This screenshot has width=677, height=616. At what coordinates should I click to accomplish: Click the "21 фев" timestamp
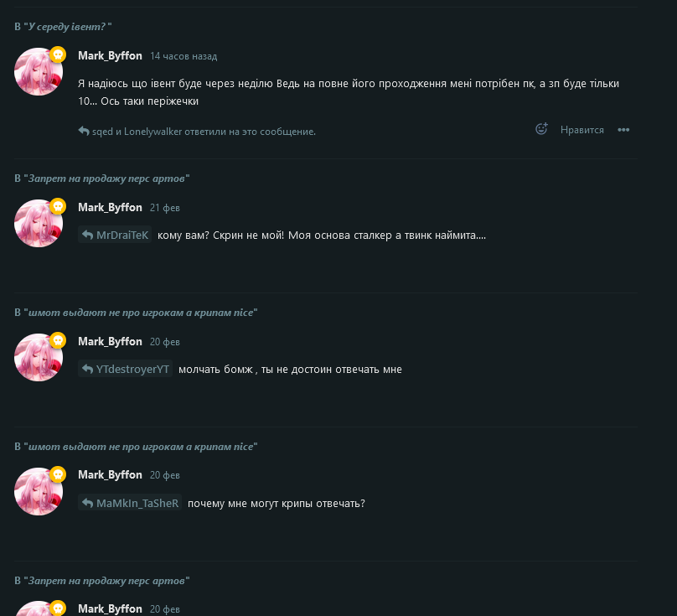coord(164,208)
